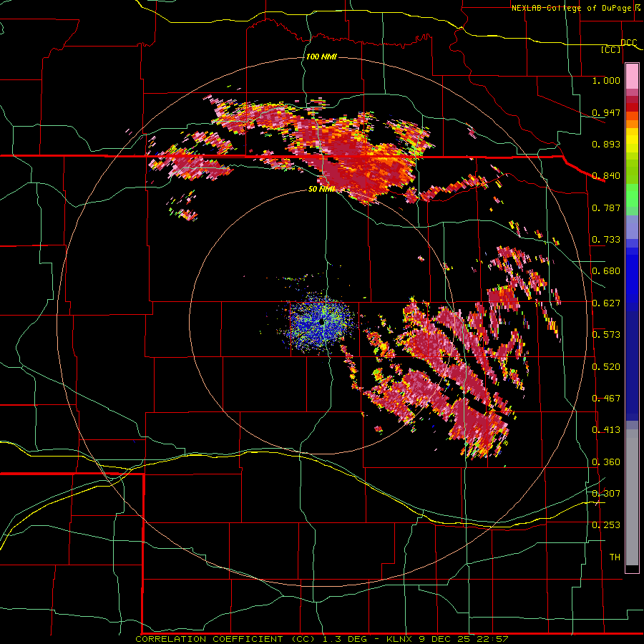644x644 pixels.
Task: Click the 0.360 scale value
Action: [606, 462]
